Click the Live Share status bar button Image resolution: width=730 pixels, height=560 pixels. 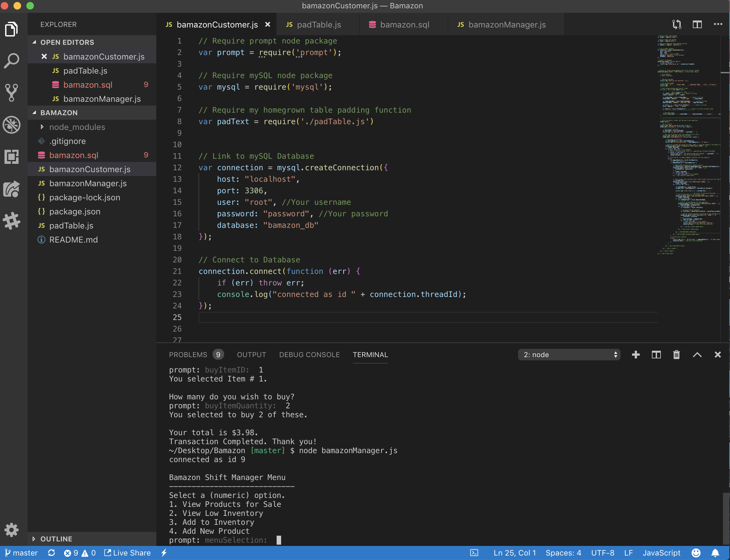point(127,553)
